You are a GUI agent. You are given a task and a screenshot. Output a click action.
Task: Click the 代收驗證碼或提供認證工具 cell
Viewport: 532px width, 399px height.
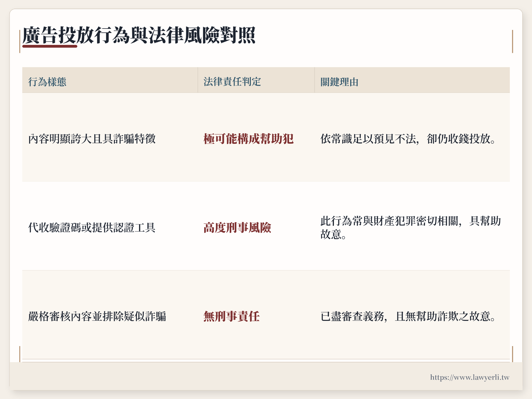click(x=92, y=228)
